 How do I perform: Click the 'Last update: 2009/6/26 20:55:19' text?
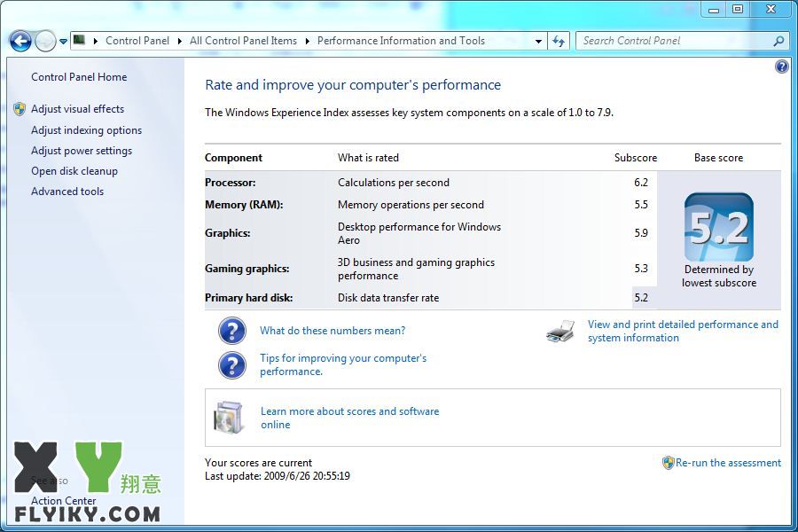click(278, 476)
